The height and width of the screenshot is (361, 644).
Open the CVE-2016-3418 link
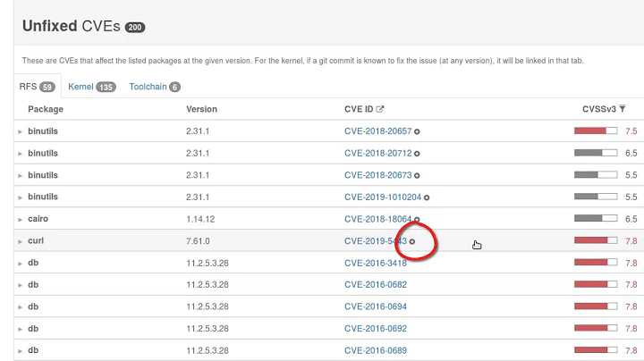click(x=376, y=263)
